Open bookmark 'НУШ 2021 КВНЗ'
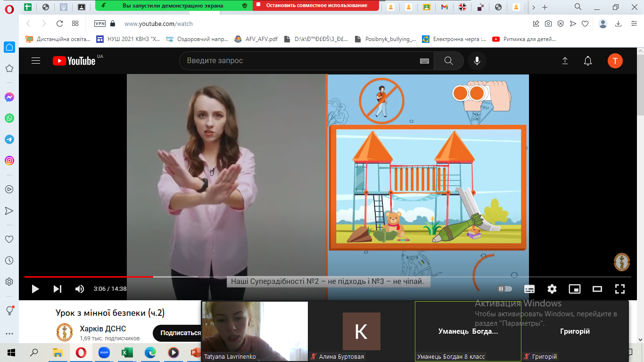The width and height of the screenshot is (644, 362). pos(128,39)
